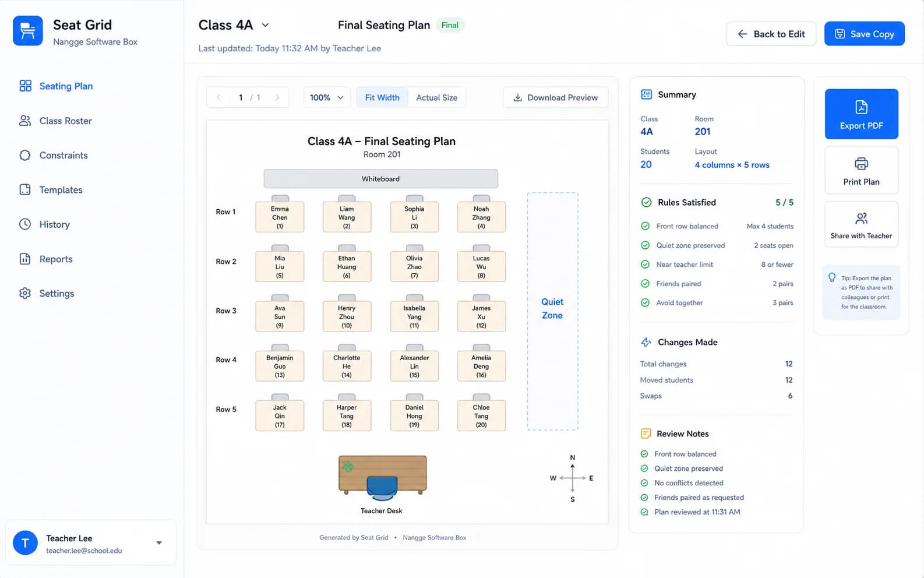Switch view to Fit Width
Screen dimensions: 924x578
click(382, 98)
